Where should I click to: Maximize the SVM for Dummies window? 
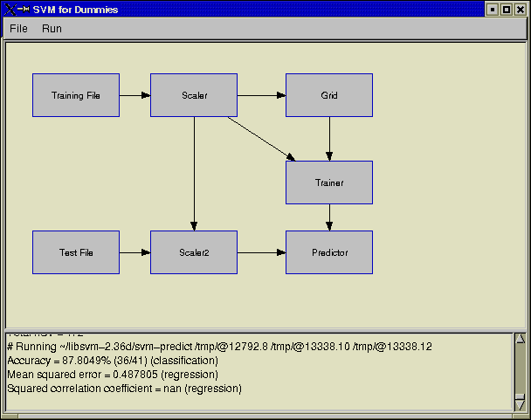click(506, 9)
